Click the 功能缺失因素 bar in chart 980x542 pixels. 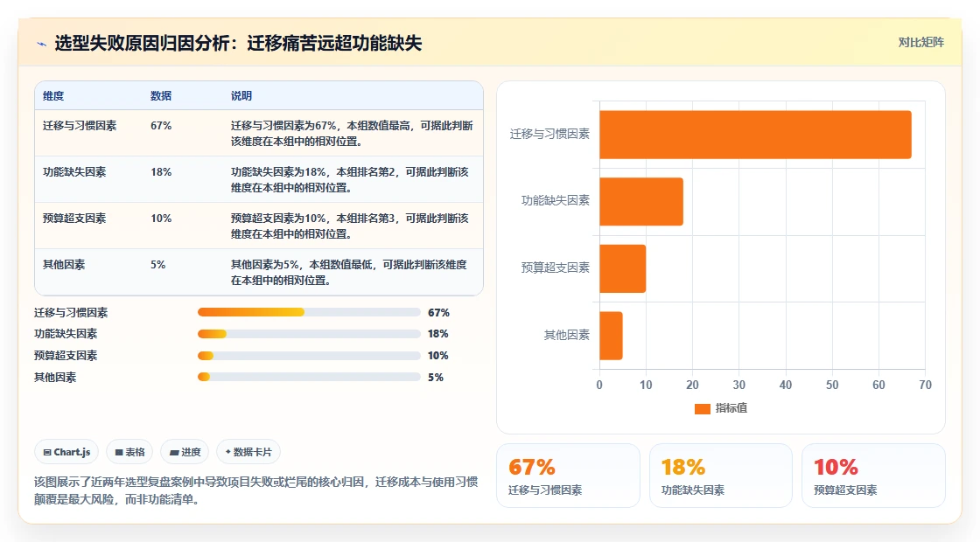coord(641,201)
